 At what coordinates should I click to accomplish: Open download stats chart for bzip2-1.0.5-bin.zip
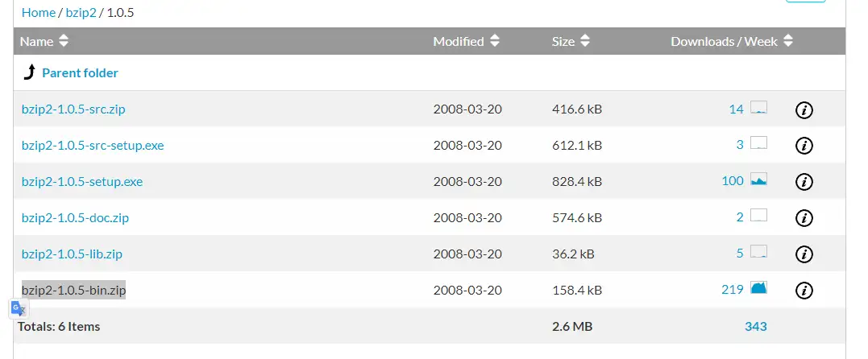[758, 287]
